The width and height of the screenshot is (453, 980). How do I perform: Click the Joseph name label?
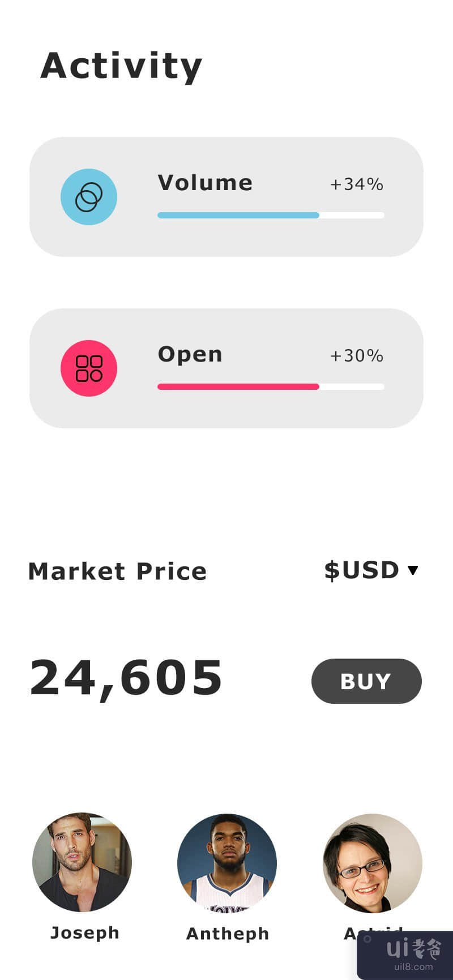pos(85,932)
